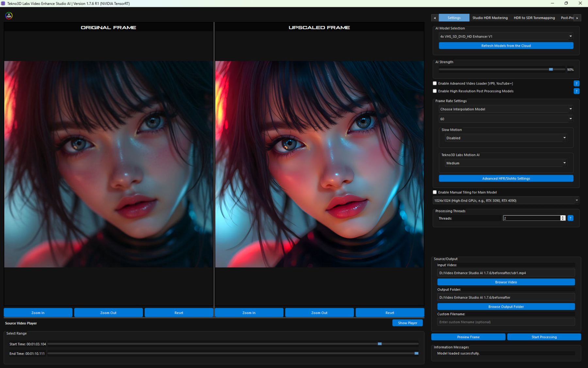The image size is (588, 368).
Task: Restore down the application window
Action: point(566,3)
